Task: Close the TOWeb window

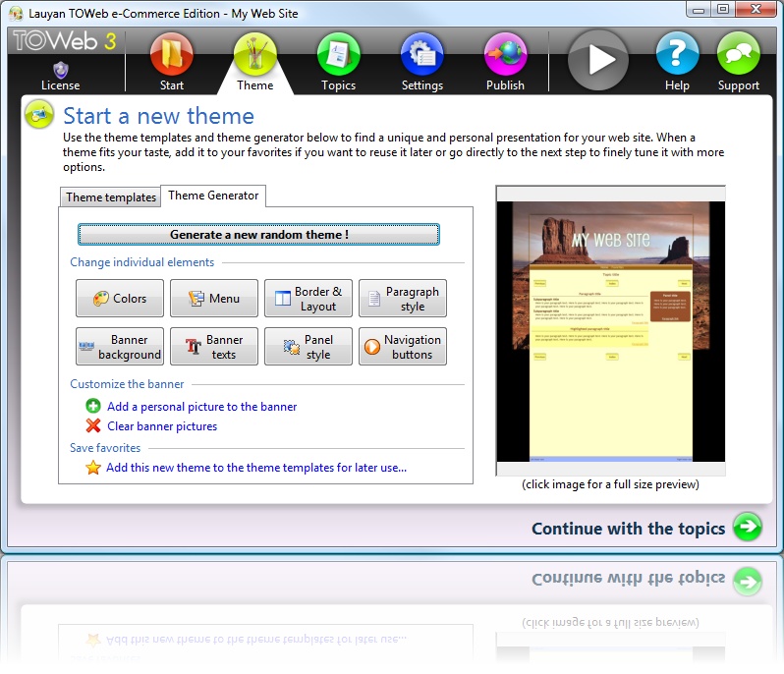Action: (x=756, y=10)
